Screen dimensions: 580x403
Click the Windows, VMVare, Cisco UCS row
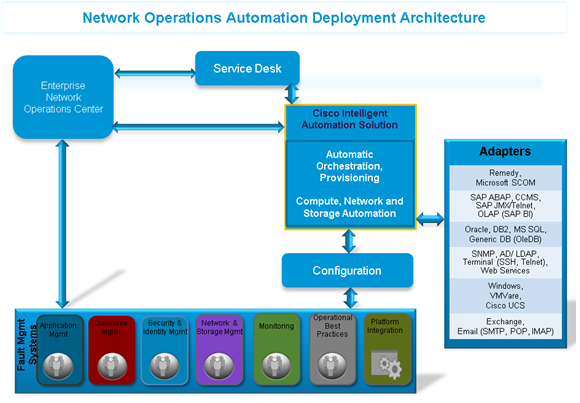coord(505,296)
